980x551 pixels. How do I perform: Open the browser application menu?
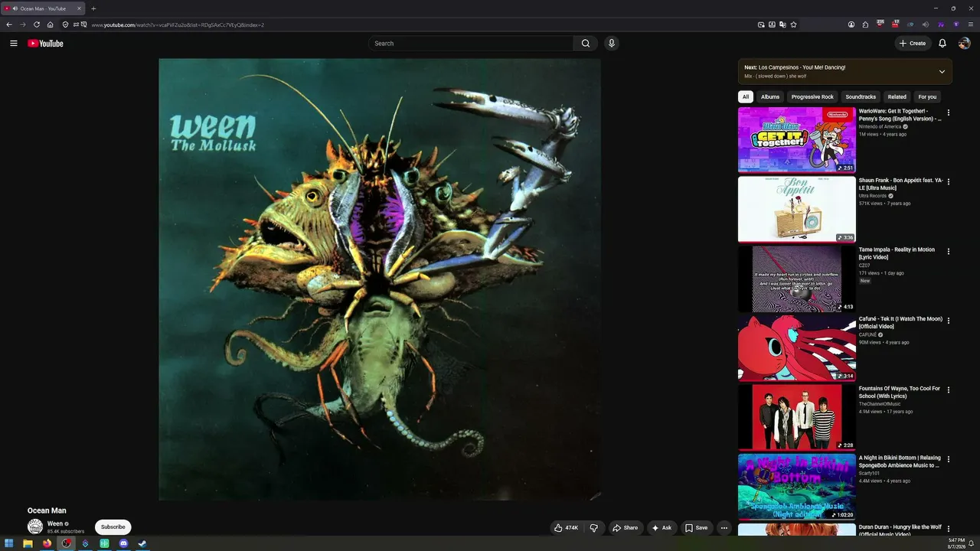tap(971, 24)
